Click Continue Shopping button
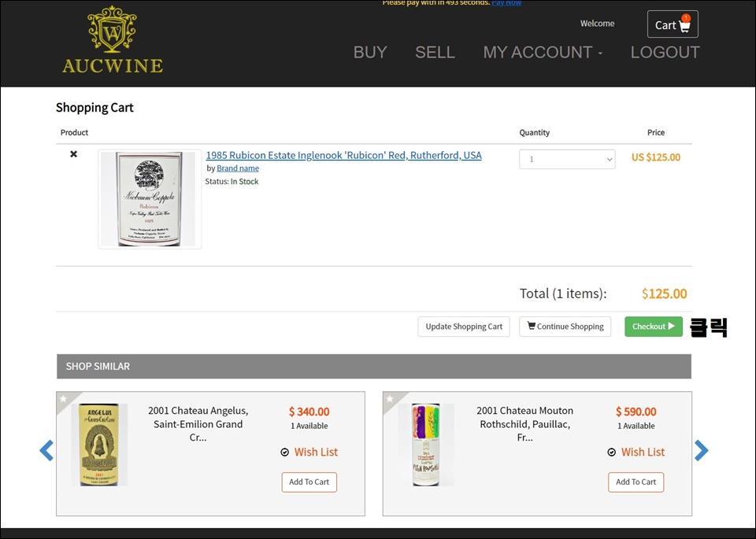This screenshot has height=539, width=756. tap(565, 327)
